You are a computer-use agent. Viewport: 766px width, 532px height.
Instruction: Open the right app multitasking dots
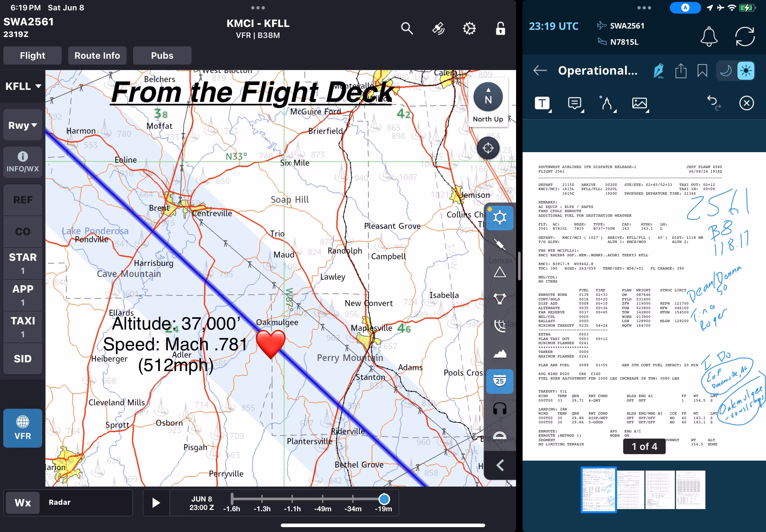click(644, 8)
